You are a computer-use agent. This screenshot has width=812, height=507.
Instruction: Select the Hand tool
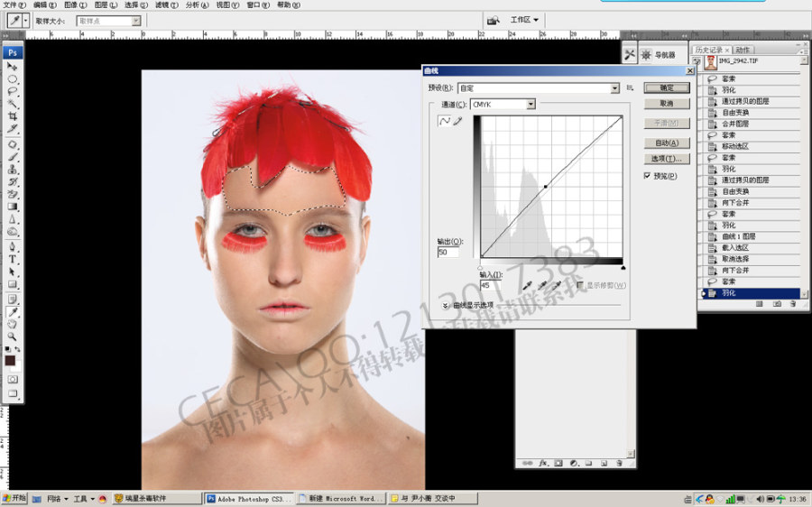click(x=13, y=324)
